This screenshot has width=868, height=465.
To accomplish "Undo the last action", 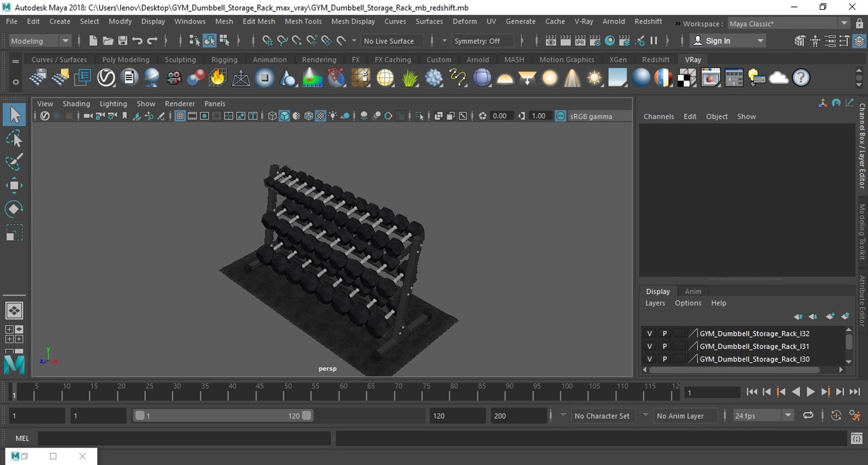I will click(x=137, y=41).
